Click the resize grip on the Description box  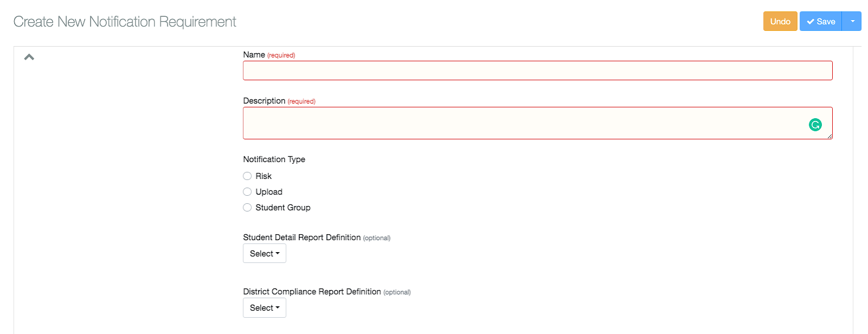pos(829,136)
